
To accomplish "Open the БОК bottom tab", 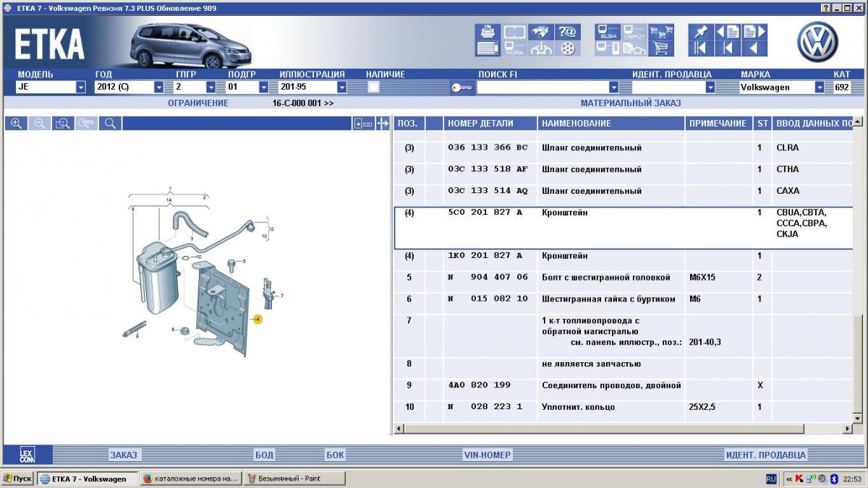I will click(335, 455).
